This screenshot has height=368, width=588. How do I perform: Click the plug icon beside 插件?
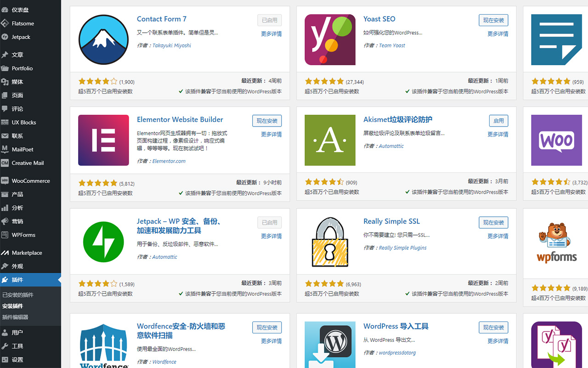(x=5, y=280)
